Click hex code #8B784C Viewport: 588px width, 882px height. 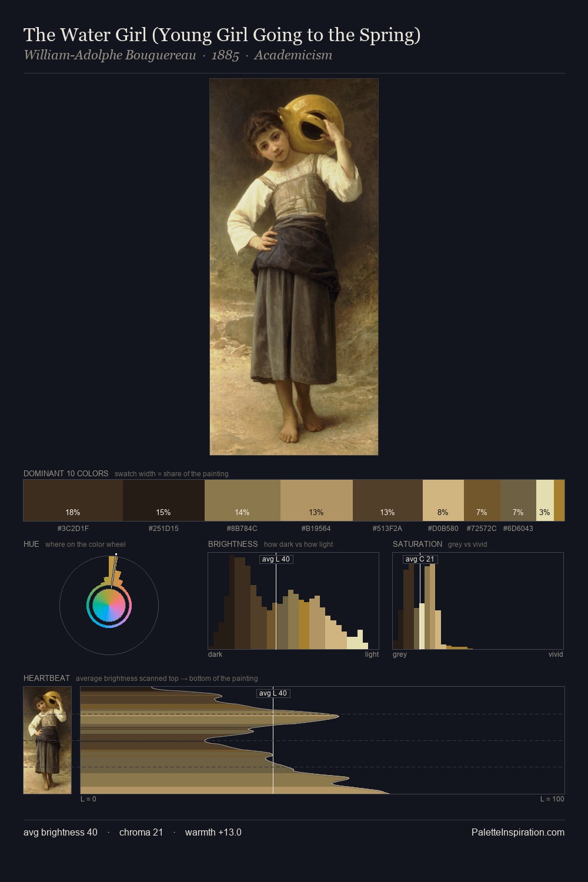click(x=242, y=529)
